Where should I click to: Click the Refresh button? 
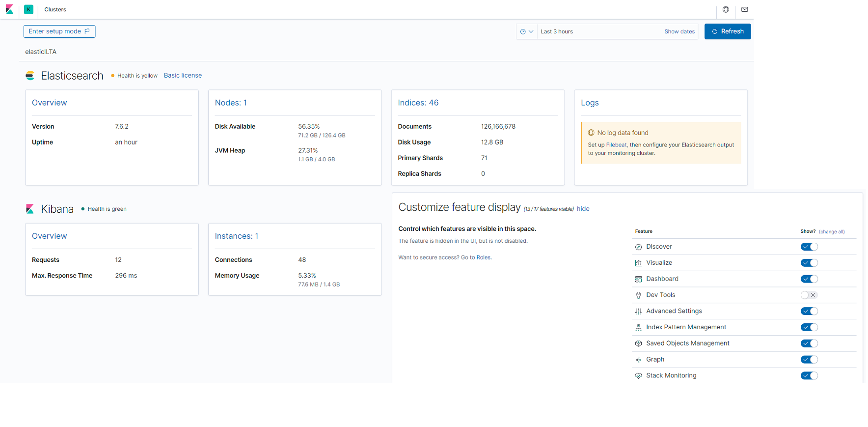[728, 31]
